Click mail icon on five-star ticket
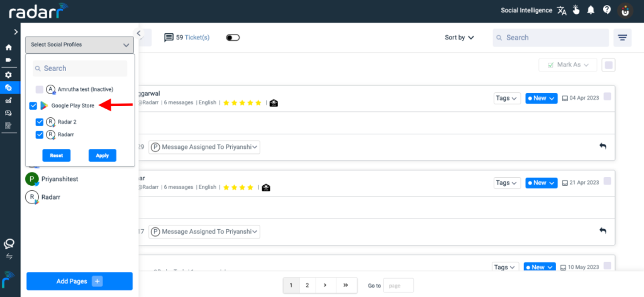644x297 pixels. (x=274, y=103)
